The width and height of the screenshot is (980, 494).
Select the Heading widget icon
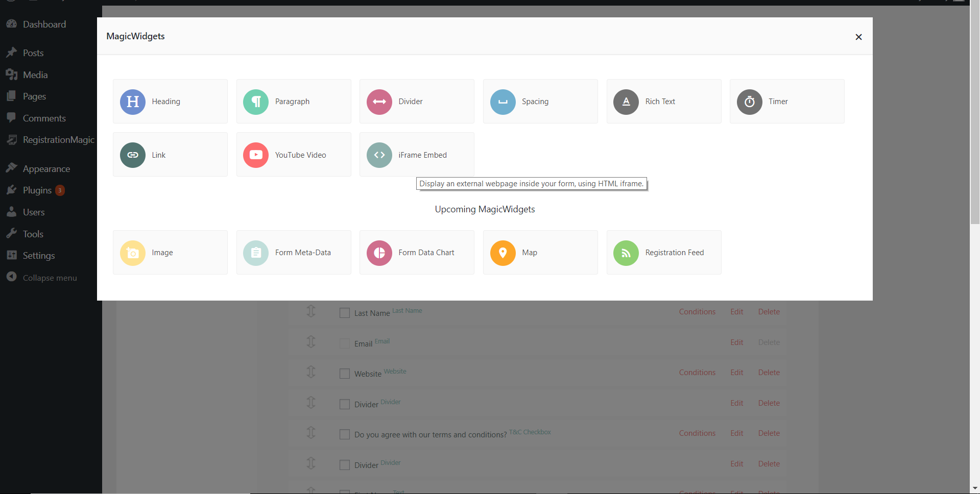(x=133, y=102)
